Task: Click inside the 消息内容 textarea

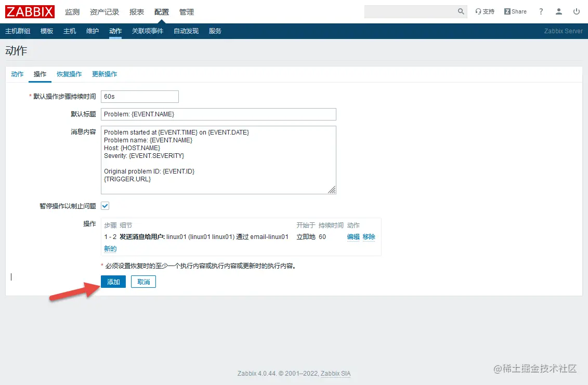Action: [218, 160]
